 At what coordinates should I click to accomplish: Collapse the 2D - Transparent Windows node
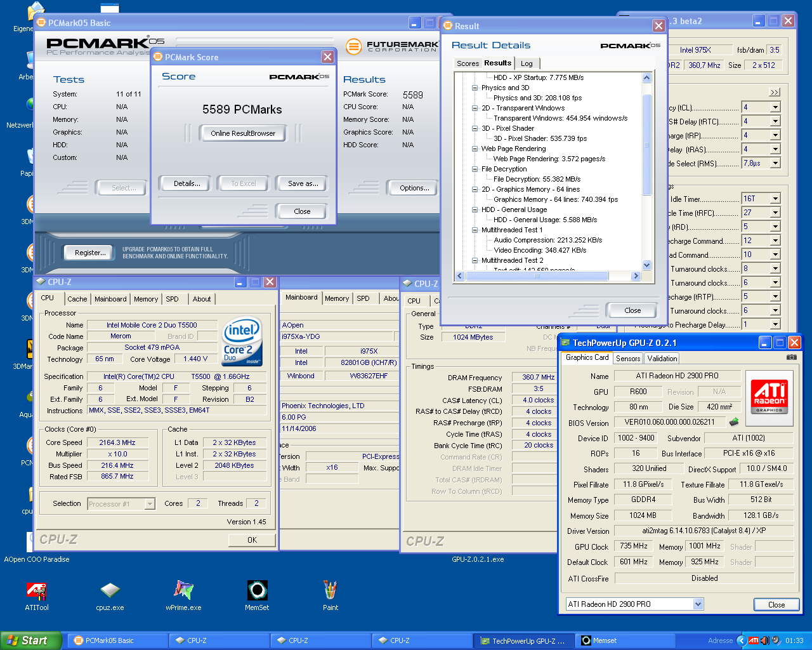pos(475,108)
